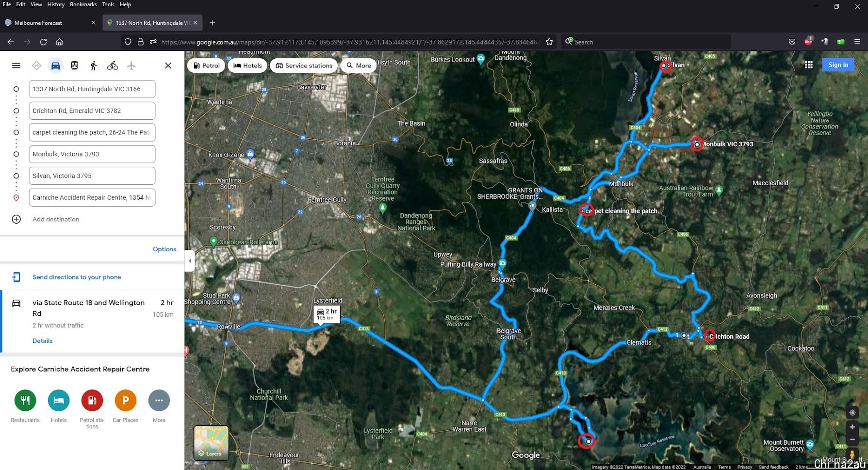Zoom in on the map
This screenshot has width=868, height=470.
(x=852, y=427)
